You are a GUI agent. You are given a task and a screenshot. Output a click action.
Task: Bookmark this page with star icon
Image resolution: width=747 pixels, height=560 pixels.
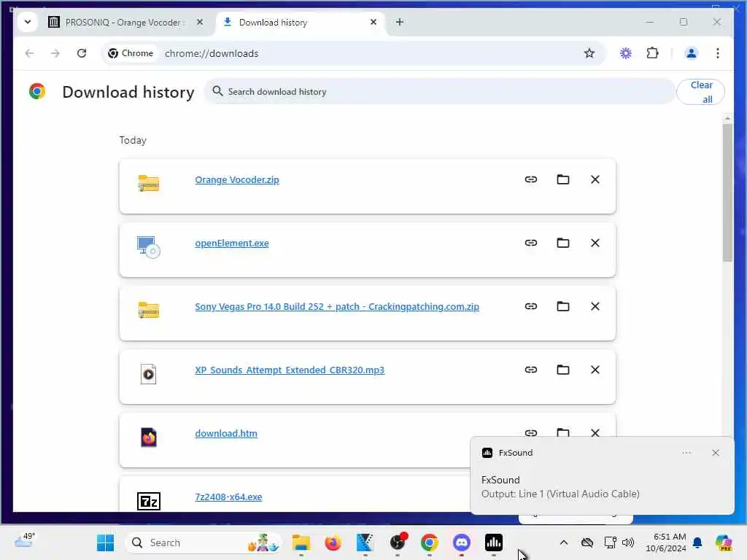[589, 53]
